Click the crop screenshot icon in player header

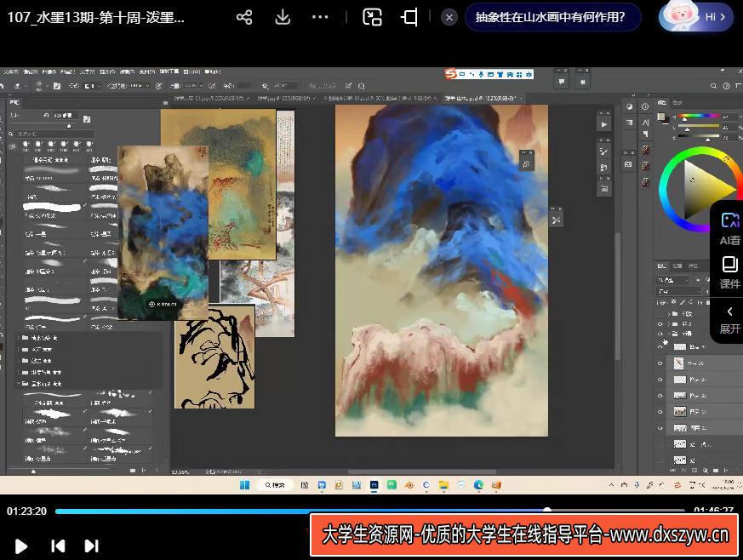click(409, 18)
